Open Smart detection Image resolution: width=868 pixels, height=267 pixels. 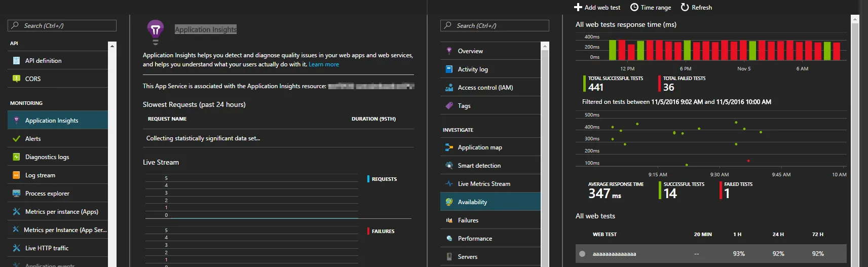(x=490, y=166)
